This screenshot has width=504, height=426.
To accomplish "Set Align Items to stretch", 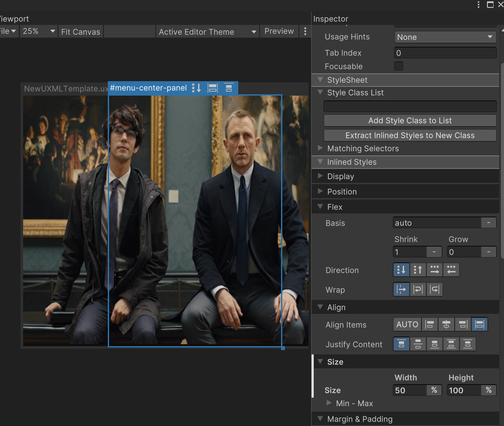I will 479,324.
